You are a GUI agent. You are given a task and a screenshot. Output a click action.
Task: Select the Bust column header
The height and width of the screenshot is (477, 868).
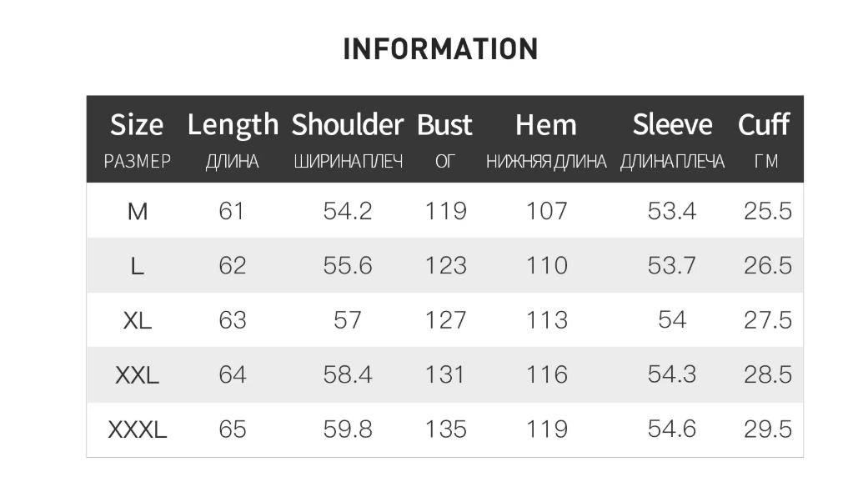pyautogui.click(x=444, y=125)
